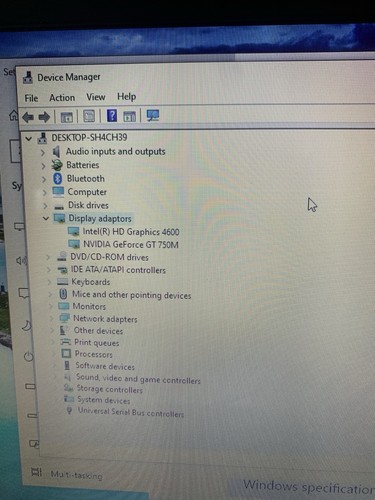Click the Show/Hide console tree icon
375x500 pixels.
[x=67, y=117]
